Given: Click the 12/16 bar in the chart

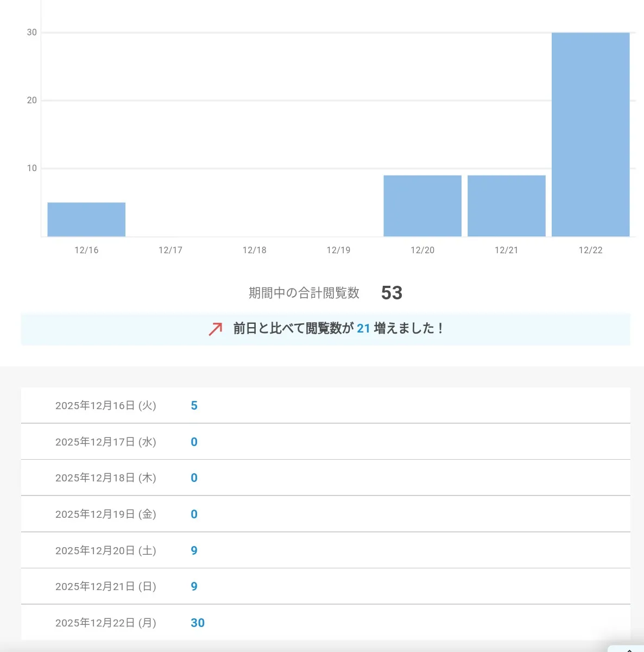Looking at the screenshot, I should (86, 220).
